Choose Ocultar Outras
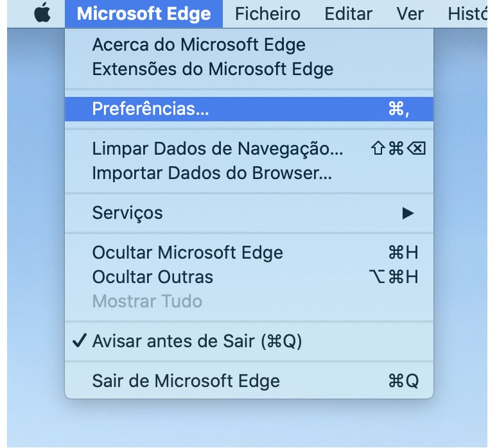This screenshot has width=497, height=448. tap(249, 277)
